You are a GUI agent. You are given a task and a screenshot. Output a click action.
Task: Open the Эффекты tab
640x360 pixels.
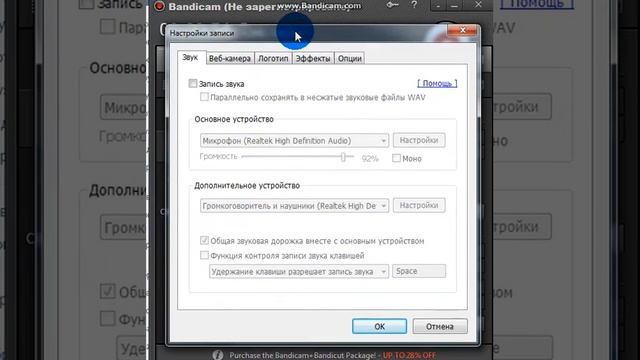click(313, 58)
